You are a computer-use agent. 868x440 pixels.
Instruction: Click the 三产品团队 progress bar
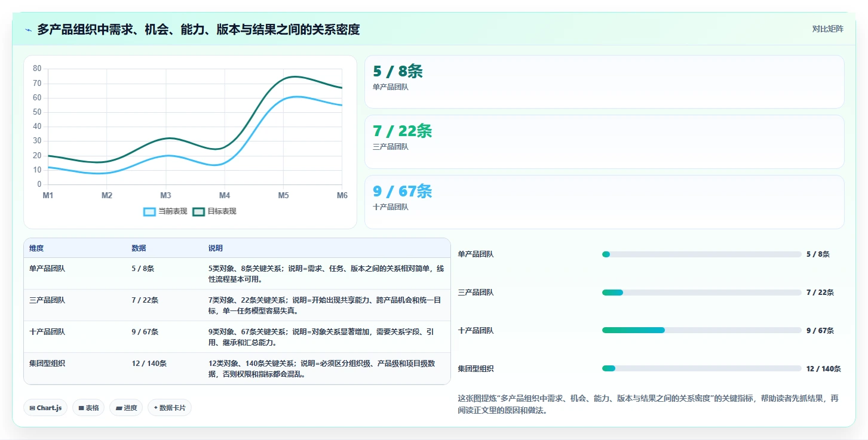[x=702, y=293]
